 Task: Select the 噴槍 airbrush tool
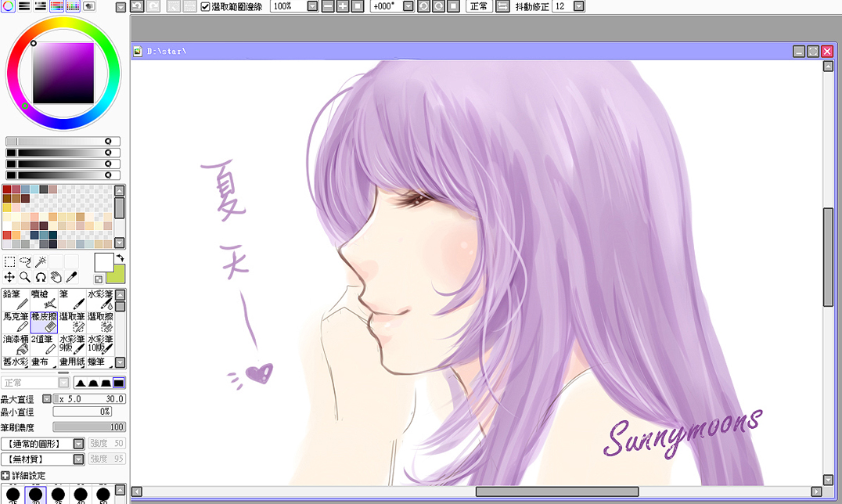tap(44, 300)
